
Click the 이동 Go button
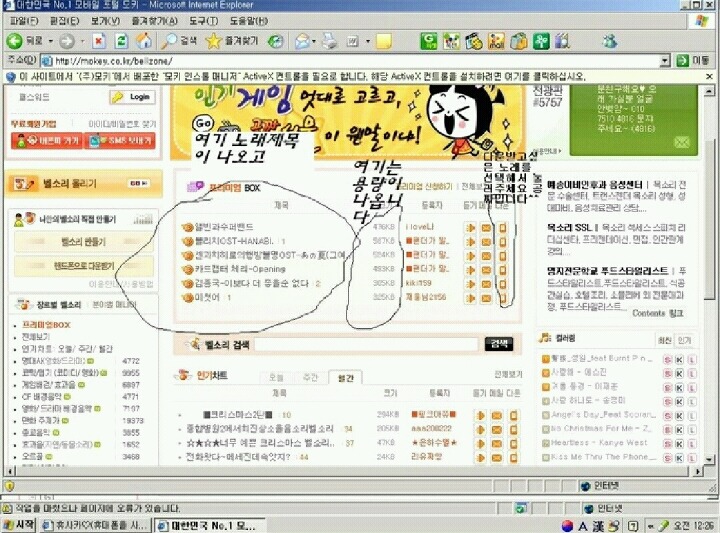coord(692,61)
